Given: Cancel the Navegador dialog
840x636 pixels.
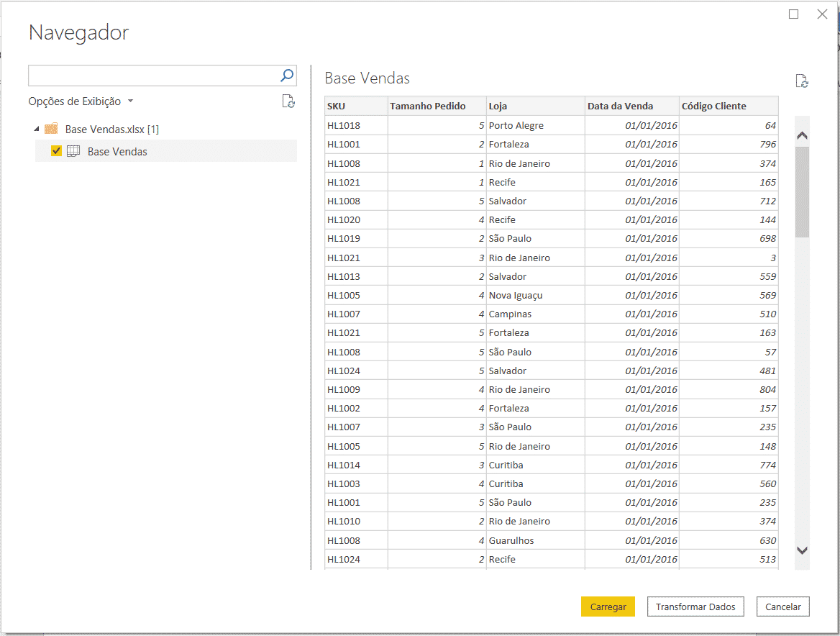Looking at the screenshot, I should click(783, 607).
